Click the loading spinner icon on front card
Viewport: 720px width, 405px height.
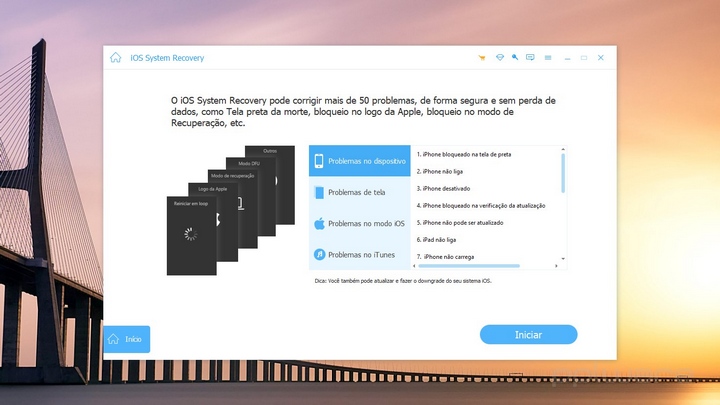191,234
